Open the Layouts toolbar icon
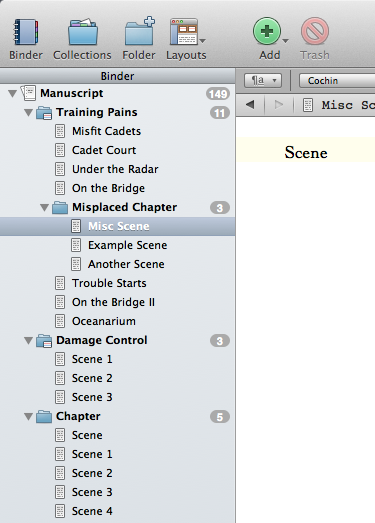The height and width of the screenshot is (523, 375). point(184,32)
